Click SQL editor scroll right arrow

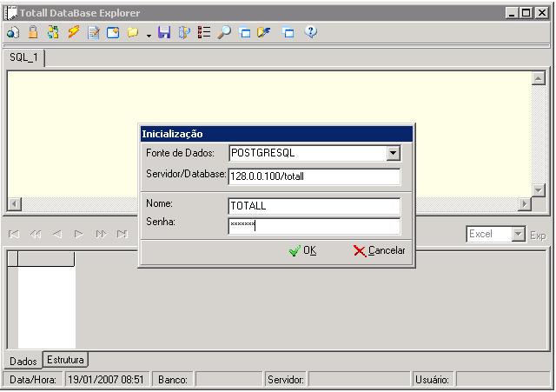pyautogui.click(x=525, y=204)
